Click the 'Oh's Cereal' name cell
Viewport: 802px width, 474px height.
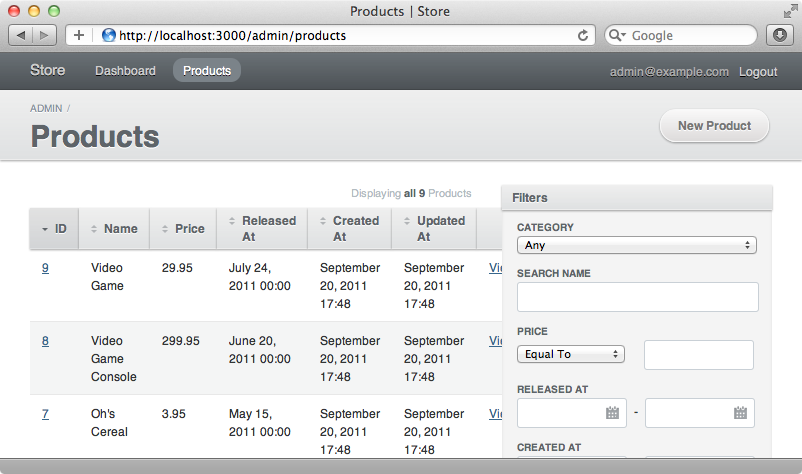109,423
